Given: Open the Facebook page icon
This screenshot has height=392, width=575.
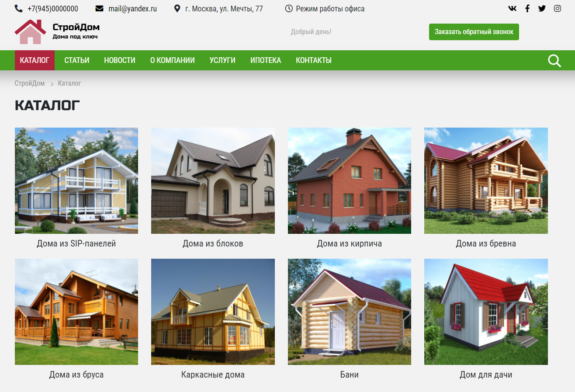Looking at the screenshot, I should pyautogui.click(x=527, y=8).
